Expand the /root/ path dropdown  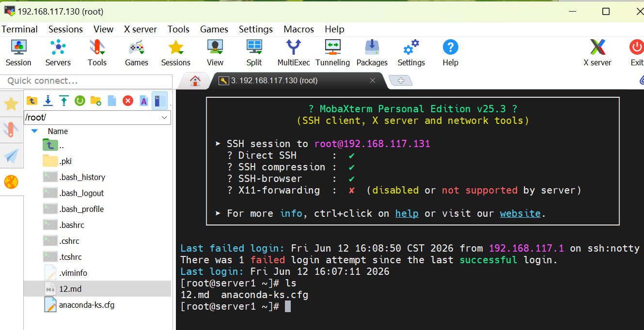pos(164,118)
